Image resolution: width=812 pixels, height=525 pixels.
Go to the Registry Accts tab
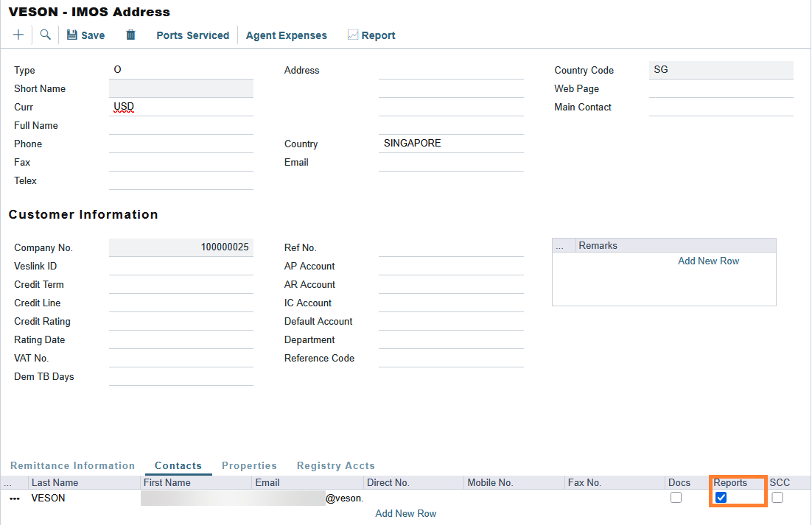(x=335, y=465)
